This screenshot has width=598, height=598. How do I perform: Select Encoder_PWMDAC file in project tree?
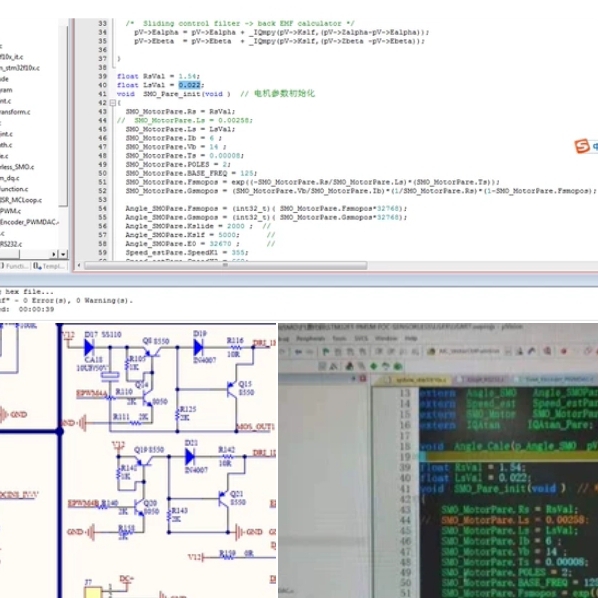pos(29,222)
